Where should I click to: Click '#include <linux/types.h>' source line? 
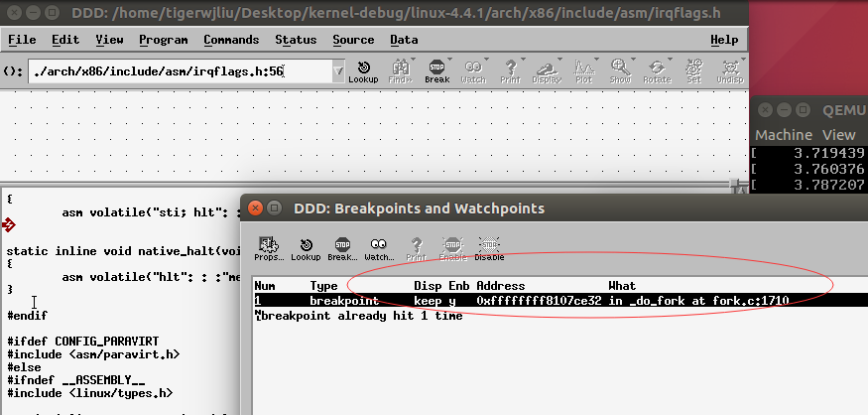(x=89, y=393)
